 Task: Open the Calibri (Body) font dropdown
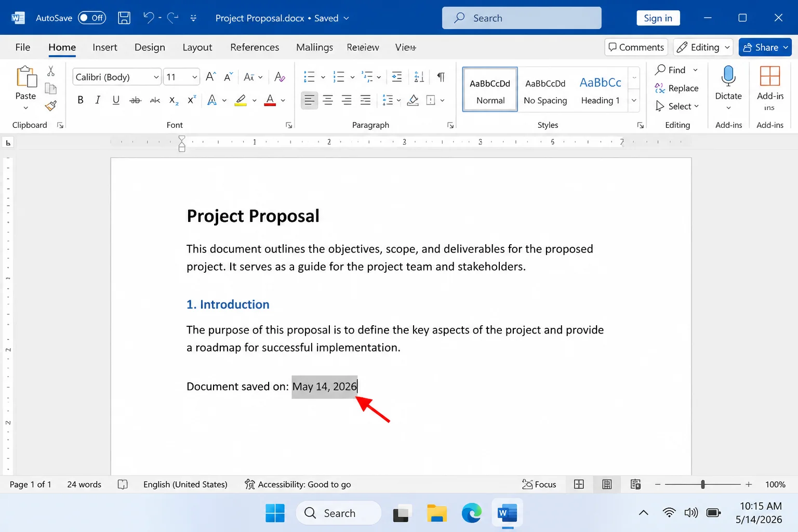coord(156,77)
